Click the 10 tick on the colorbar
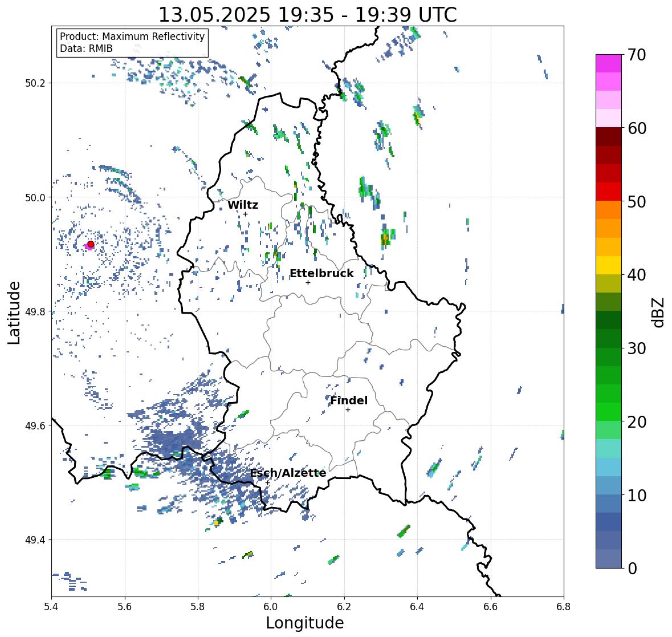 point(637,495)
